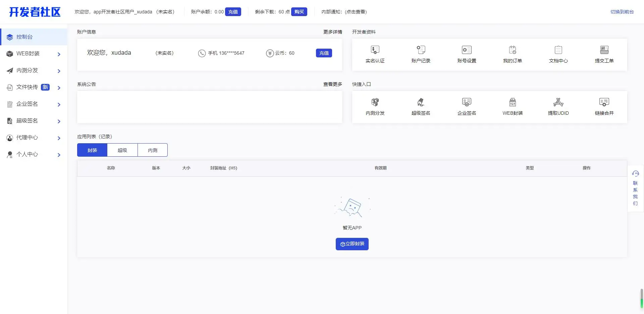This screenshot has height=314, width=644.
Task: Click the 立即封装 button
Action: pos(352,244)
